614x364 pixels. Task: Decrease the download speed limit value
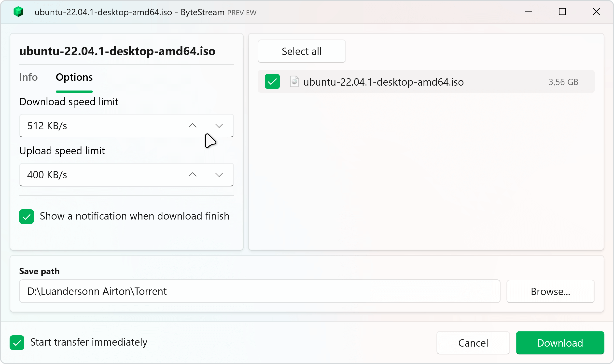tap(219, 125)
